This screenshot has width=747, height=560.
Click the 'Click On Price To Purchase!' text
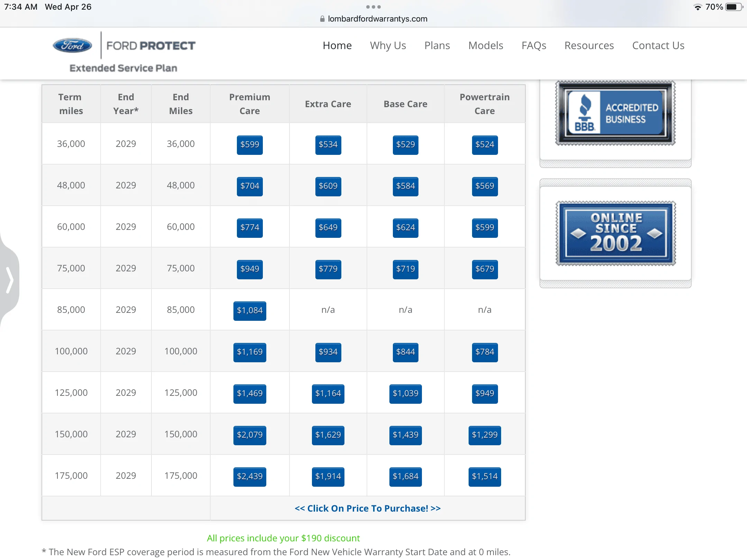click(368, 508)
